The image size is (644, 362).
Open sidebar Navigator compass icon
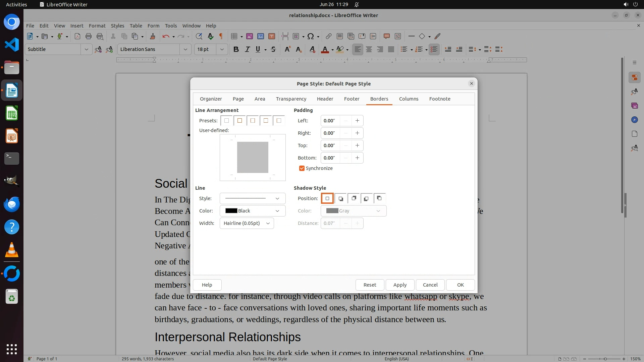coord(634,120)
